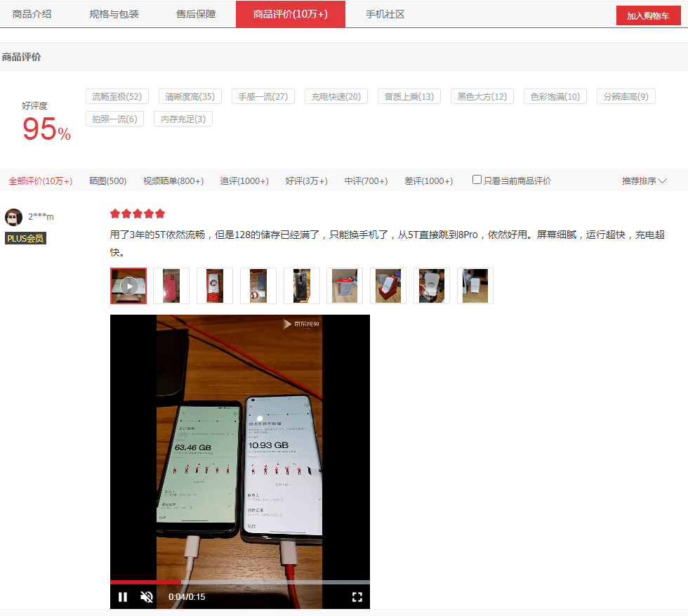
Task: Click the PLUS会员 badge
Action: (25, 238)
